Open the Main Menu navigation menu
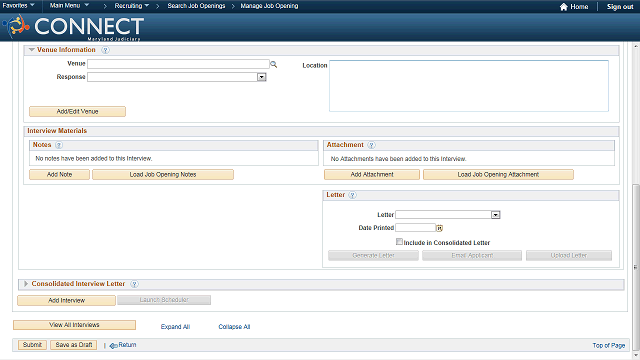This screenshot has height=360, width=640. (x=69, y=6)
